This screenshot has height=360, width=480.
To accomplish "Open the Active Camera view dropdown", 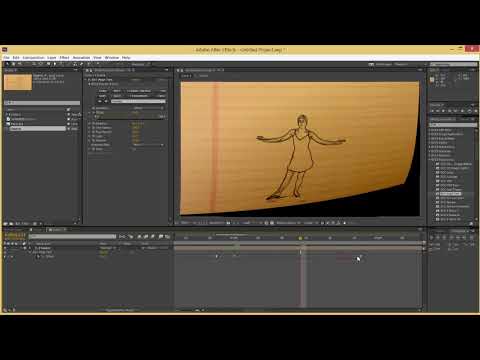I will point(288,223).
